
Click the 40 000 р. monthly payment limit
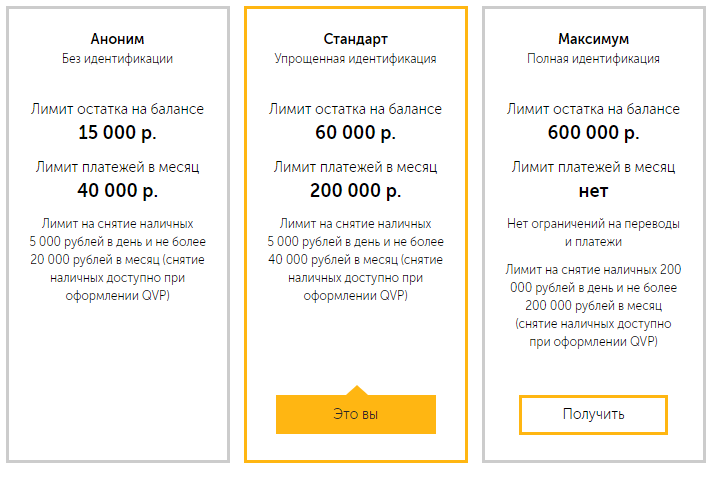pos(117,190)
